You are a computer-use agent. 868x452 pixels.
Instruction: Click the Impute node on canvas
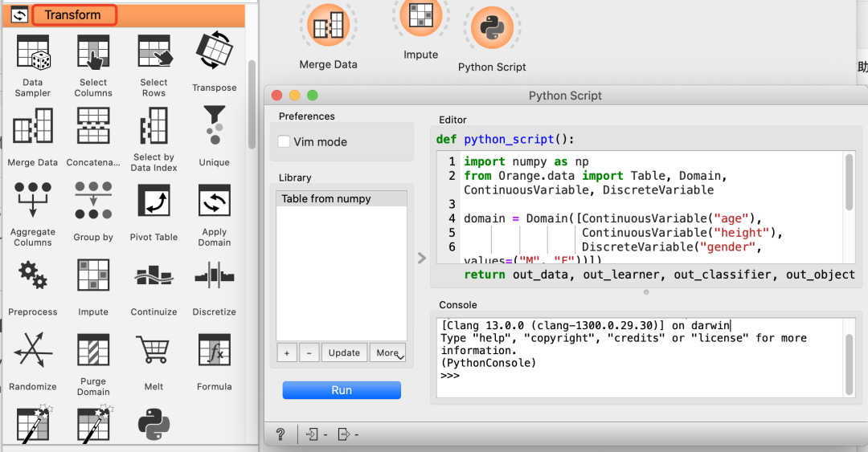point(420,17)
